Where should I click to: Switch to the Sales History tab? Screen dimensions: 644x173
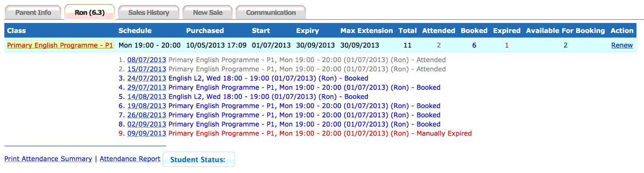(x=149, y=13)
